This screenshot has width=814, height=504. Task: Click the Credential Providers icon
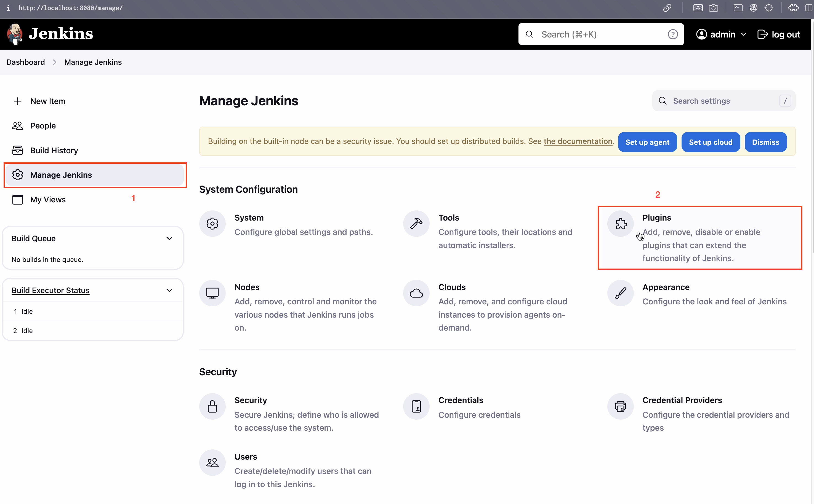pyautogui.click(x=621, y=406)
